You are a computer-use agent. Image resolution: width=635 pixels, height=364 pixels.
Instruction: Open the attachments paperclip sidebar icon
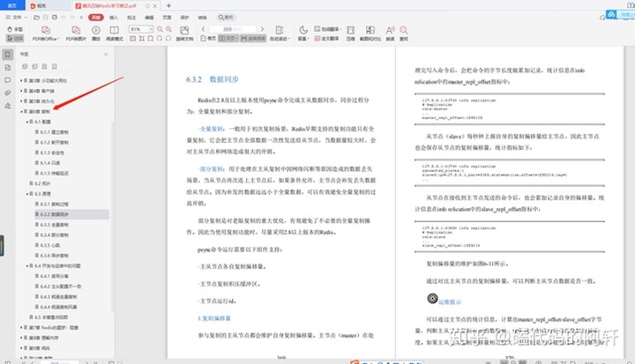(x=8, y=93)
